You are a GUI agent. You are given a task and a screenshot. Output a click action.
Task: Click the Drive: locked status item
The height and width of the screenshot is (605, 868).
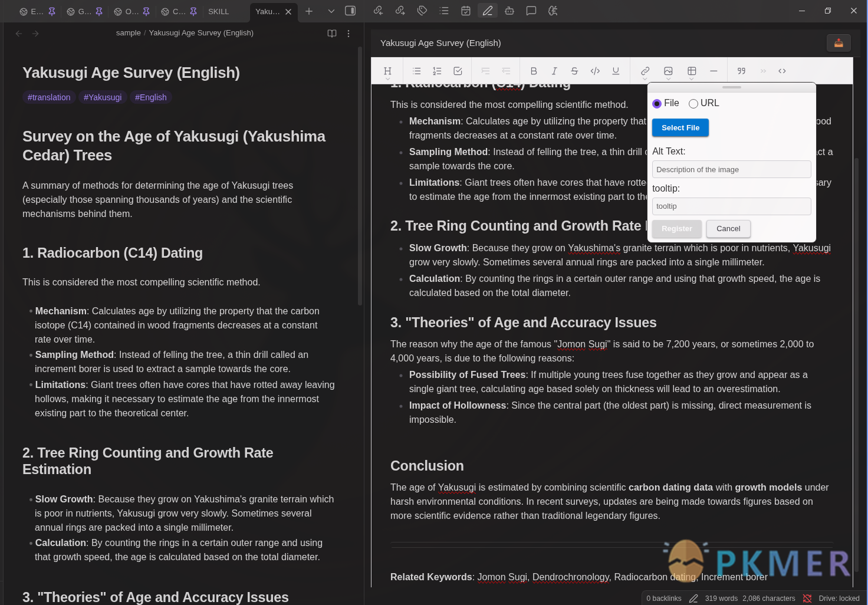[839, 599]
